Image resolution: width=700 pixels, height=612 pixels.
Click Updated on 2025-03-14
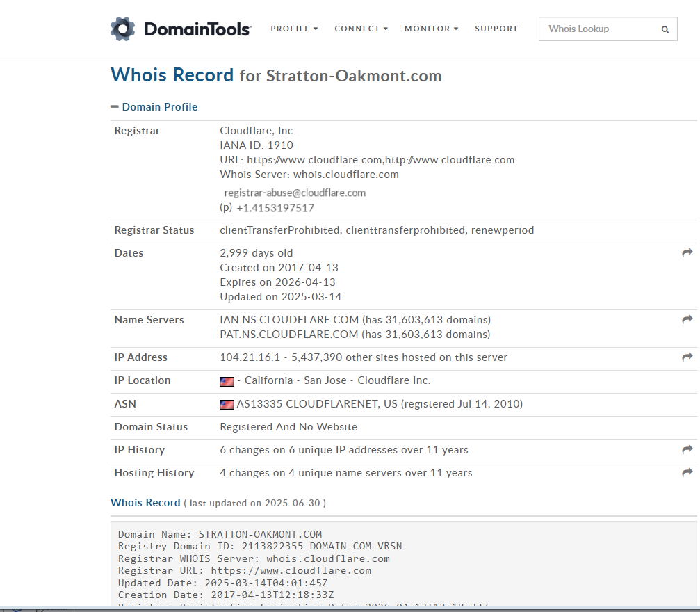[x=280, y=297]
